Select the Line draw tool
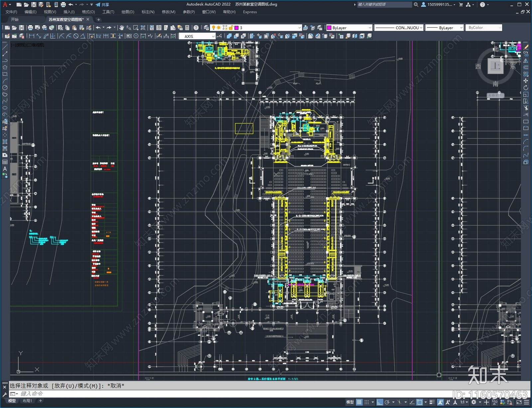 [x=5, y=48]
